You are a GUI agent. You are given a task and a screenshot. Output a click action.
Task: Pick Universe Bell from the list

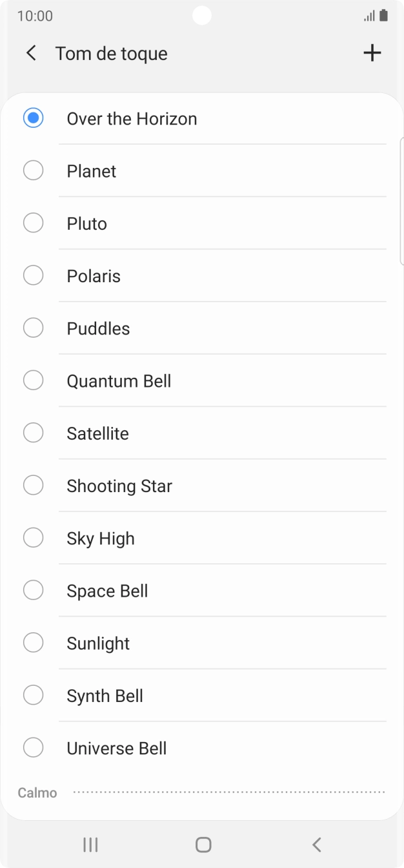click(x=33, y=747)
